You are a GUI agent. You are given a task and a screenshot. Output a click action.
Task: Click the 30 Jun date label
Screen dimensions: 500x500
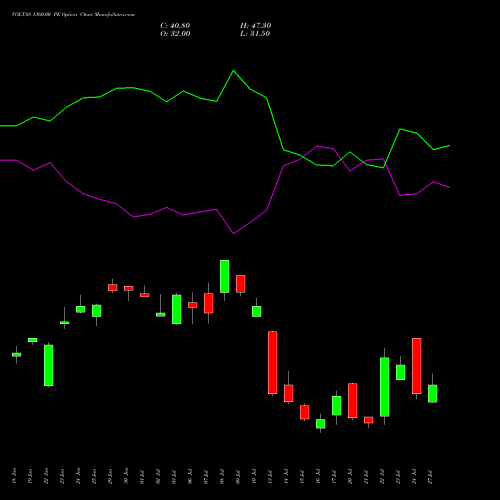[x=126, y=476]
